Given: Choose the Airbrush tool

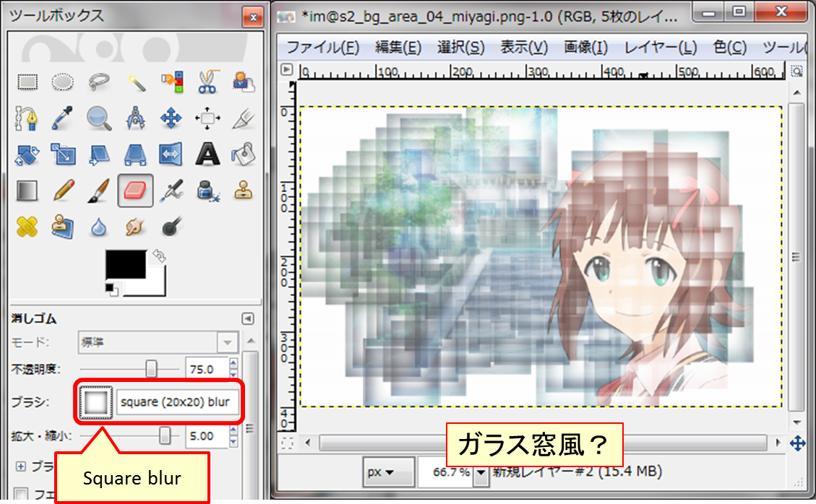Looking at the screenshot, I should pyautogui.click(x=172, y=191).
